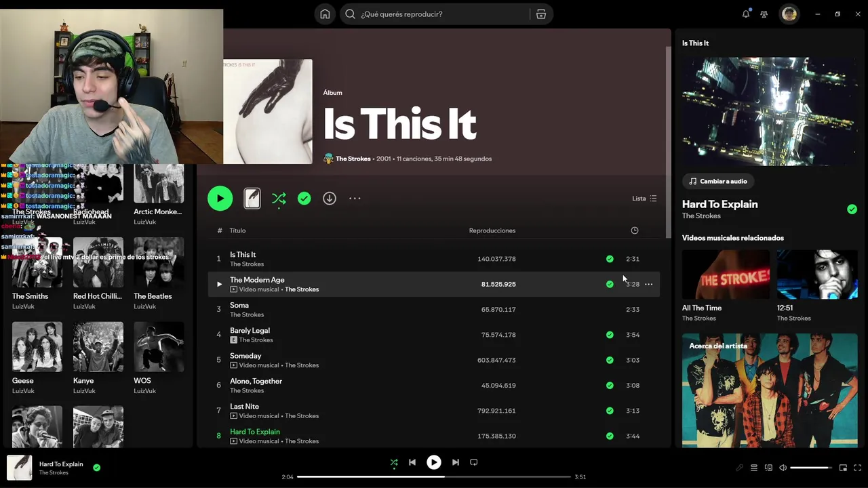The height and width of the screenshot is (488, 868).
Task: Select the track Last Nite
Action: coord(434,411)
